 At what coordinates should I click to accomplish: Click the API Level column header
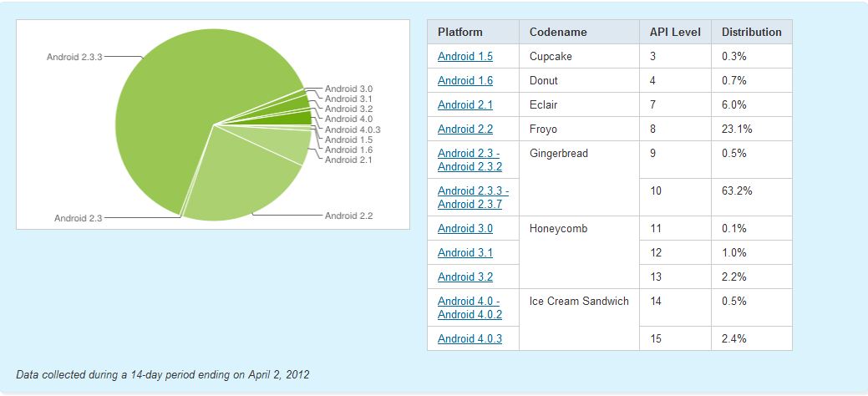click(675, 33)
